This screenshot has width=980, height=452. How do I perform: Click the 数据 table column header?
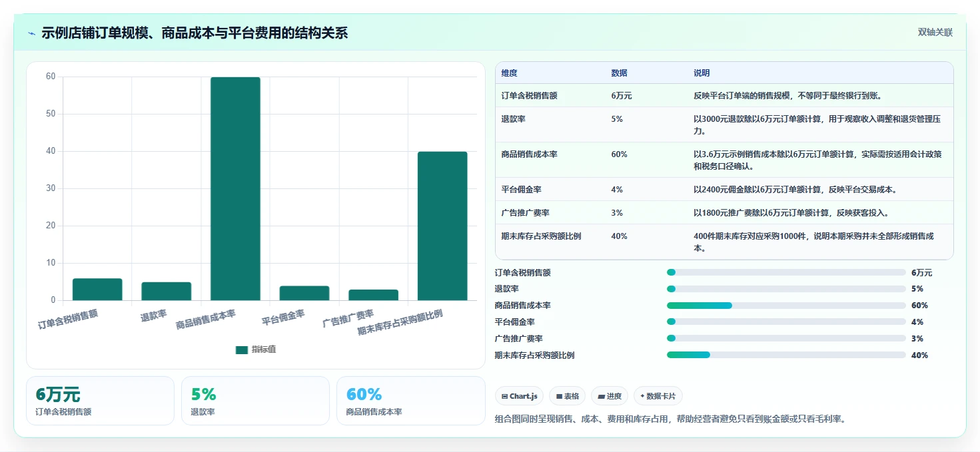point(619,73)
